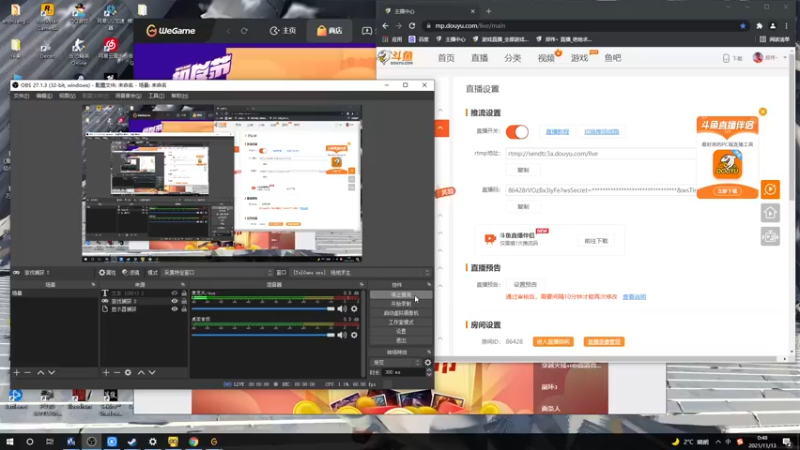
Task: Click the gray home icon in the Douyu floating sidebar
Action: 770,213
